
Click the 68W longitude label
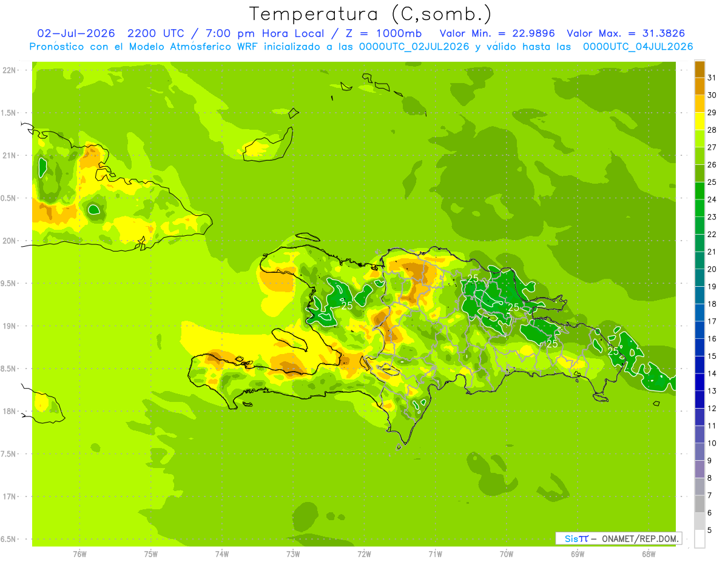(x=649, y=554)
